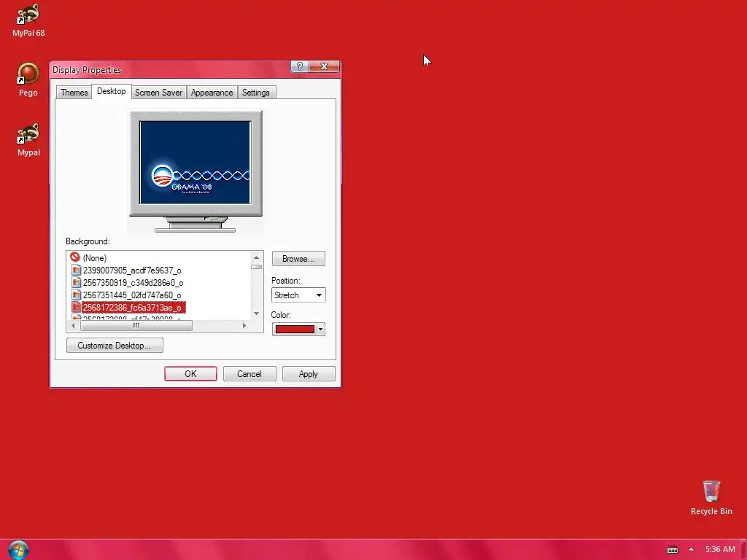Click the monitor wallpaper preview
Viewport: 747px width, 560px height.
click(195, 163)
